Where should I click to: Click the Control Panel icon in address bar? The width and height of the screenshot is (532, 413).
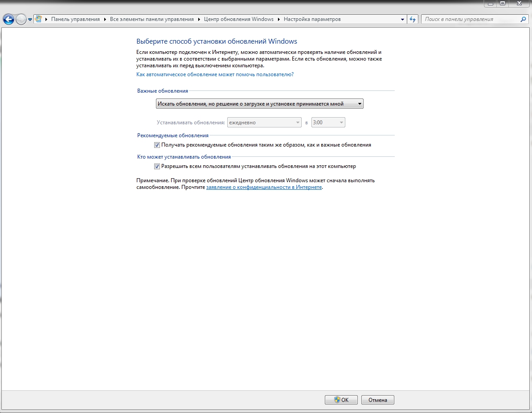[x=39, y=19]
